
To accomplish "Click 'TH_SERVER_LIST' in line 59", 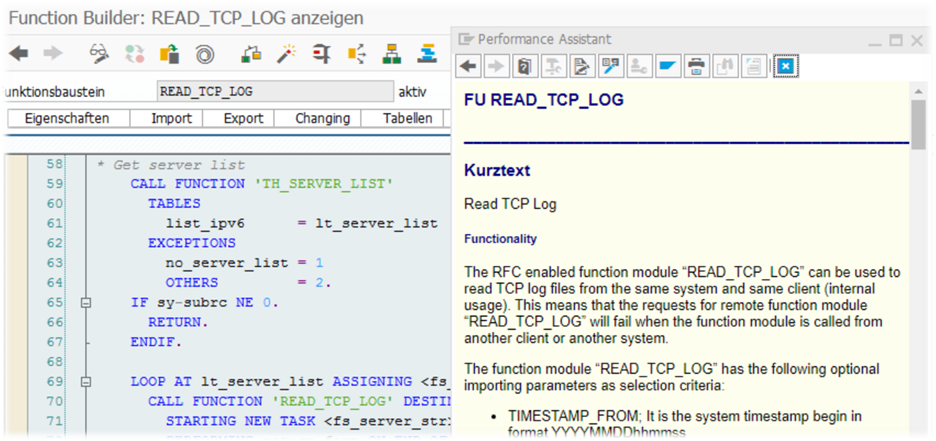I will (x=324, y=184).
